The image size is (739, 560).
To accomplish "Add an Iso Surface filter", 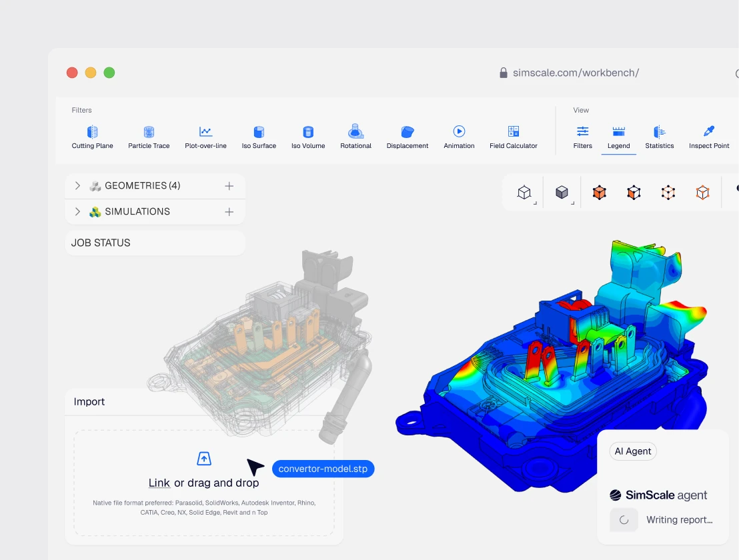I will pyautogui.click(x=259, y=137).
